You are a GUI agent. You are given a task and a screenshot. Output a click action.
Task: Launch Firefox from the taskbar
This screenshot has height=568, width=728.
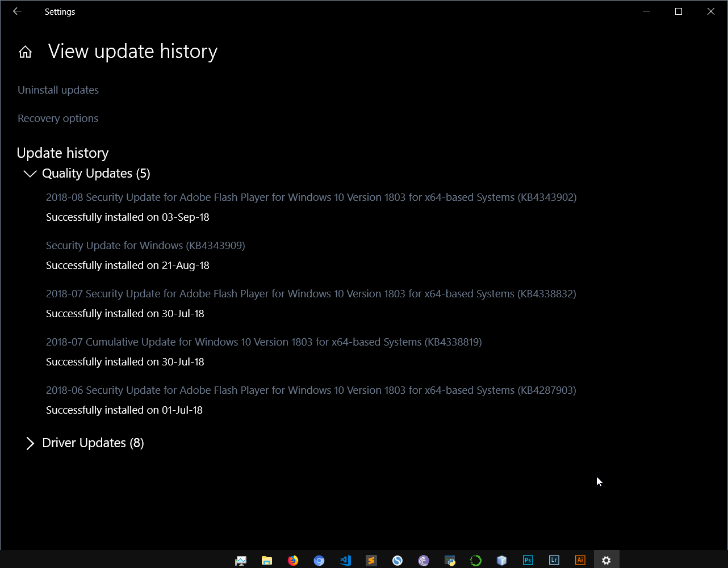point(293,561)
